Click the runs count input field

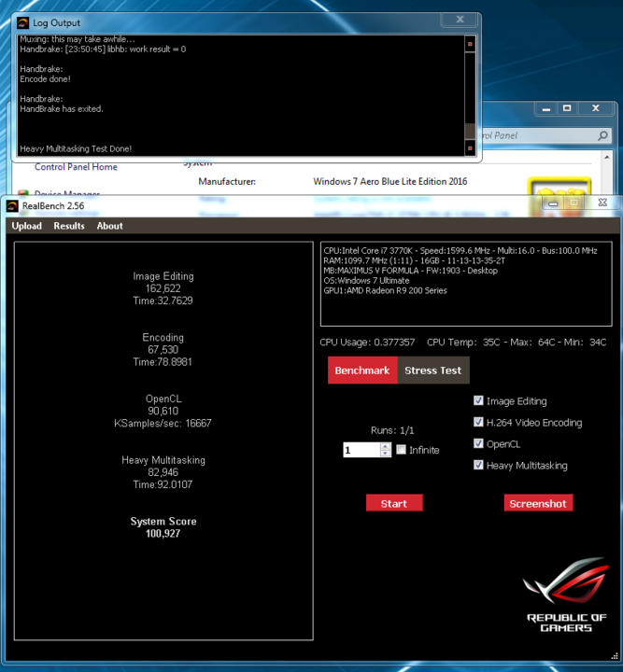(361, 450)
